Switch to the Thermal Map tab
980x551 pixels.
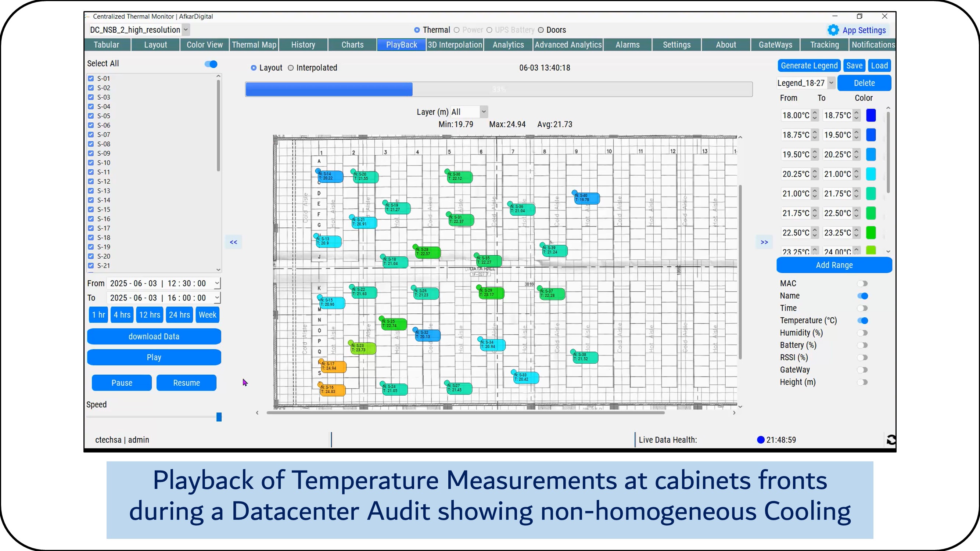click(x=254, y=44)
